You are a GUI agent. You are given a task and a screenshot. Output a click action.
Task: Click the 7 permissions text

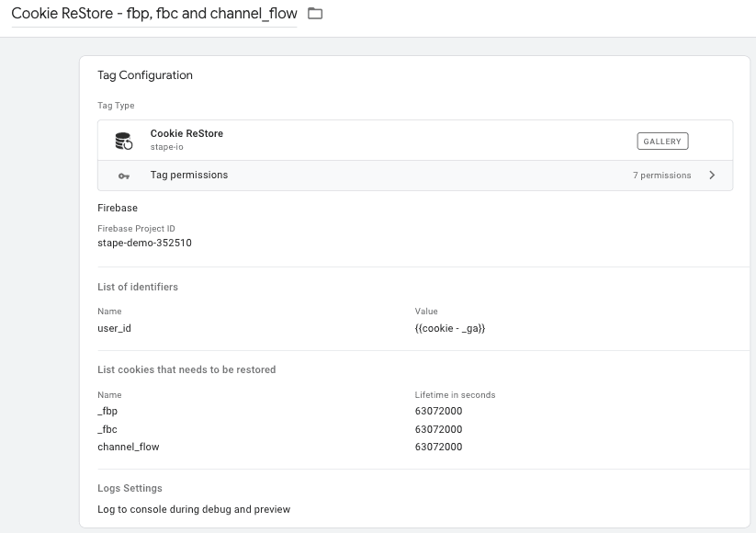pos(662,176)
